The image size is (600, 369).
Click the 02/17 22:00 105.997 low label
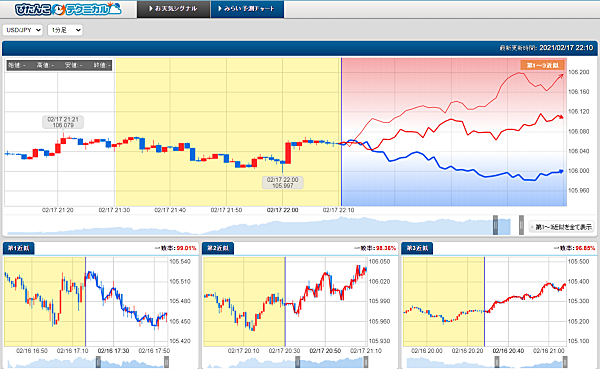click(x=283, y=182)
